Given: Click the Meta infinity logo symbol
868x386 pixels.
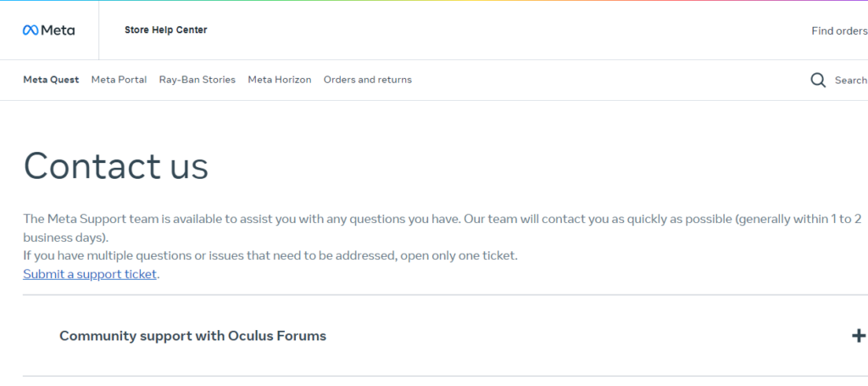Looking at the screenshot, I should pyautogui.click(x=31, y=31).
